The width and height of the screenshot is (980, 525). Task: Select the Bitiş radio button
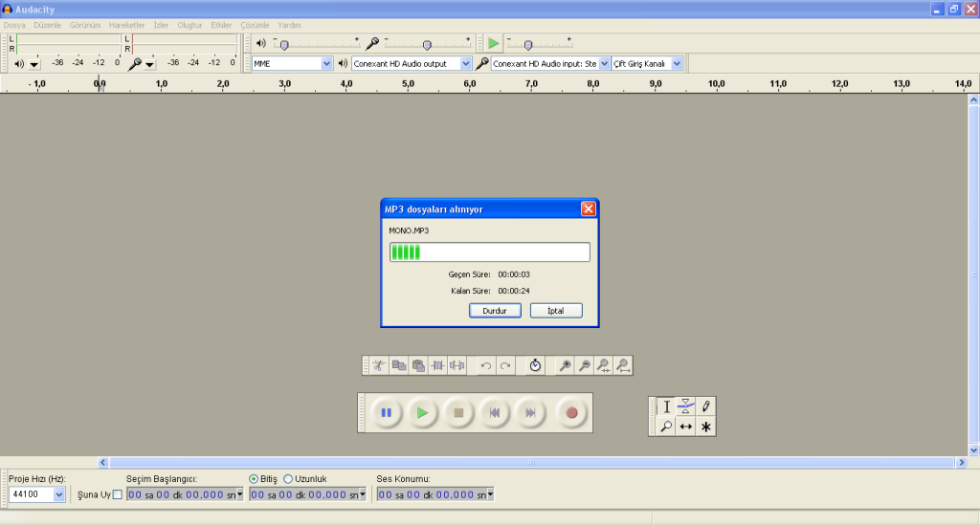pos(253,479)
